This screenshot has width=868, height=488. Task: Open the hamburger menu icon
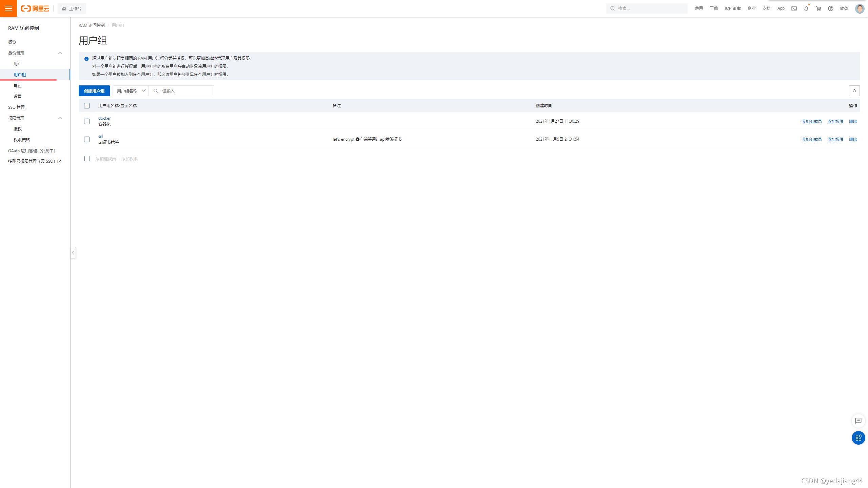point(8,8)
